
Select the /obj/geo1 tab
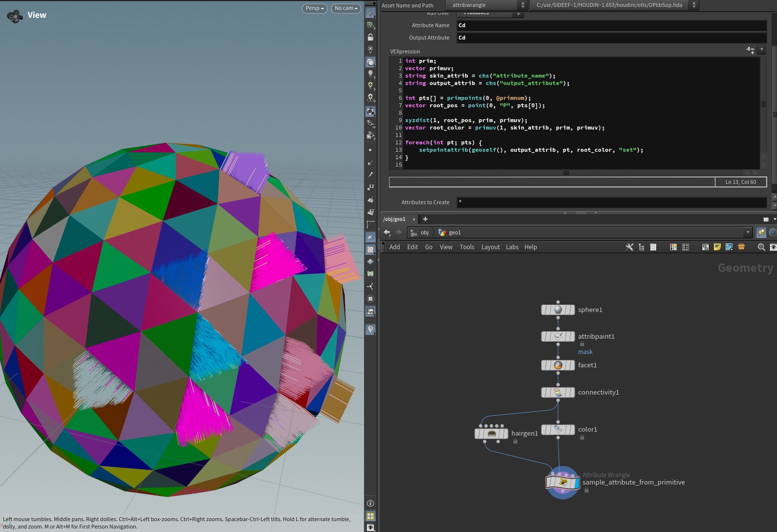[394, 219]
